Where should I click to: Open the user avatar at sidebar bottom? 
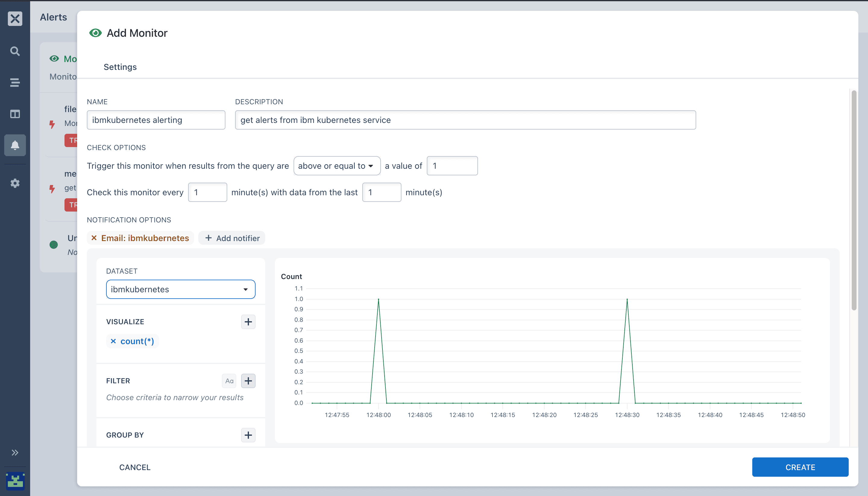coord(15,481)
